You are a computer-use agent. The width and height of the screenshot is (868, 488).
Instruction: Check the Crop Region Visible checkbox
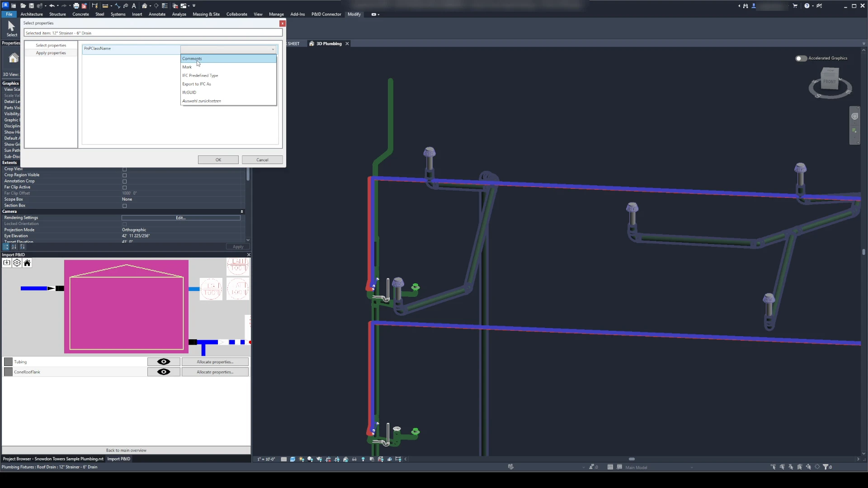[125, 175]
